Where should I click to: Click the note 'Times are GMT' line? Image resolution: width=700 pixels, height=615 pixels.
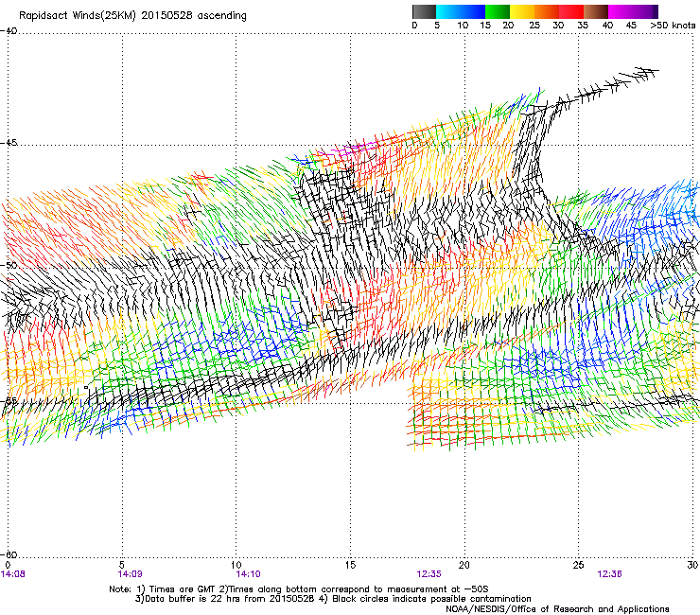tap(299, 589)
